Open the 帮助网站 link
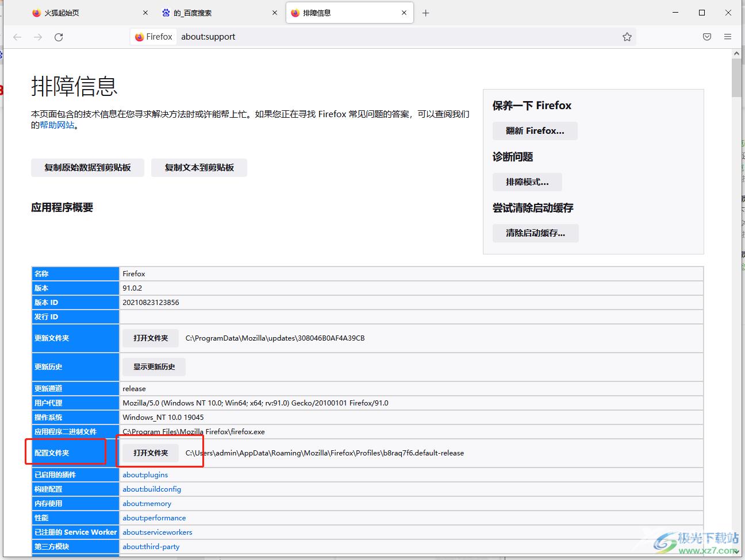This screenshot has height=560, width=745. coord(57,125)
